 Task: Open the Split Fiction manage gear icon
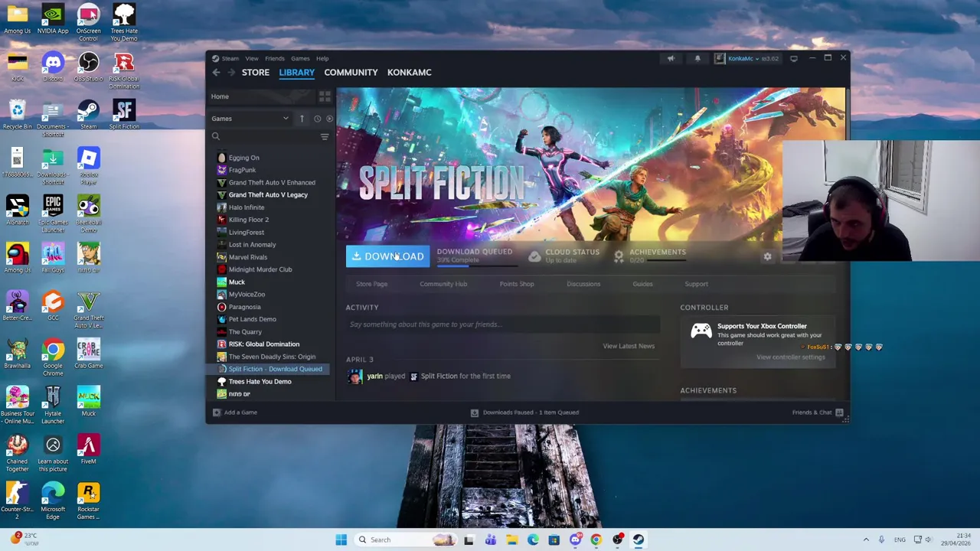(767, 256)
